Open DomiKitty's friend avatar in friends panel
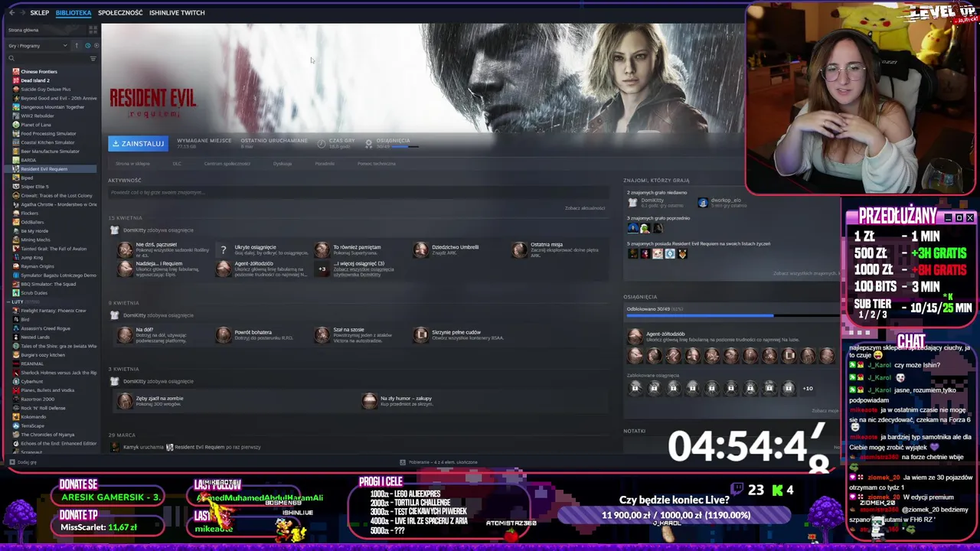This screenshot has width=980, height=551. coord(632,202)
